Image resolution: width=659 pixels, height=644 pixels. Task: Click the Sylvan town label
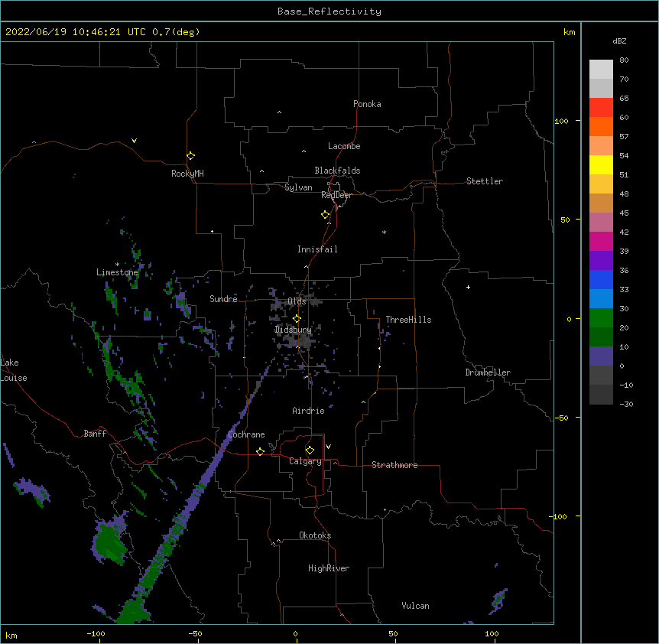tap(298, 187)
